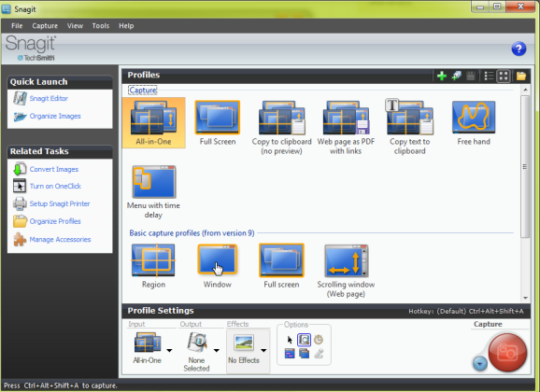Pick the Menu with time delay profile
This screenshot has height=392, width=540.
pos(153,191)
